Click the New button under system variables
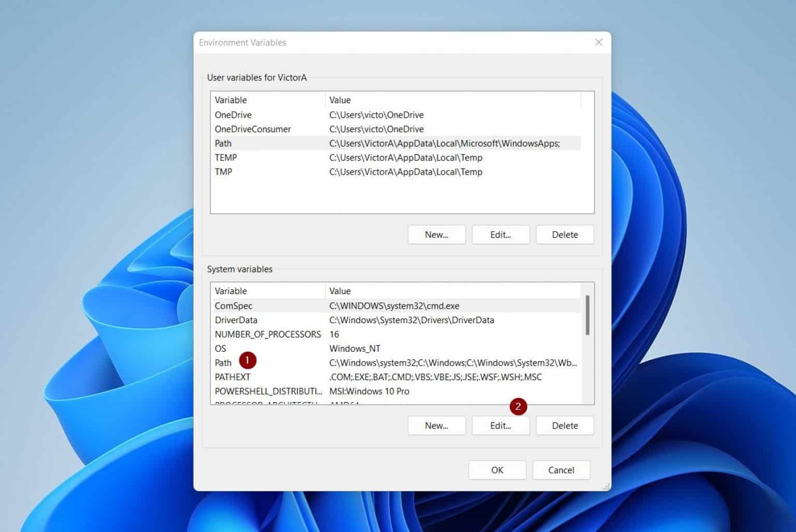 [436, 425]
